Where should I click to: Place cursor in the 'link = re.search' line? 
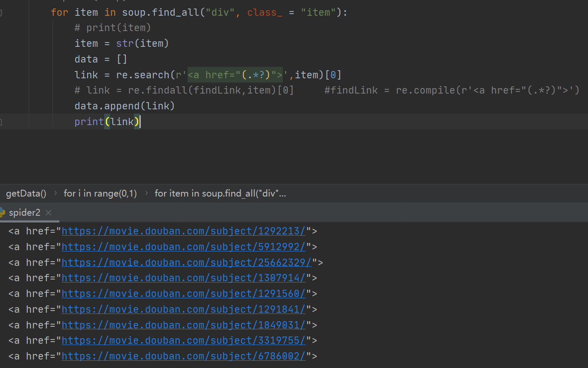[208, 75]
